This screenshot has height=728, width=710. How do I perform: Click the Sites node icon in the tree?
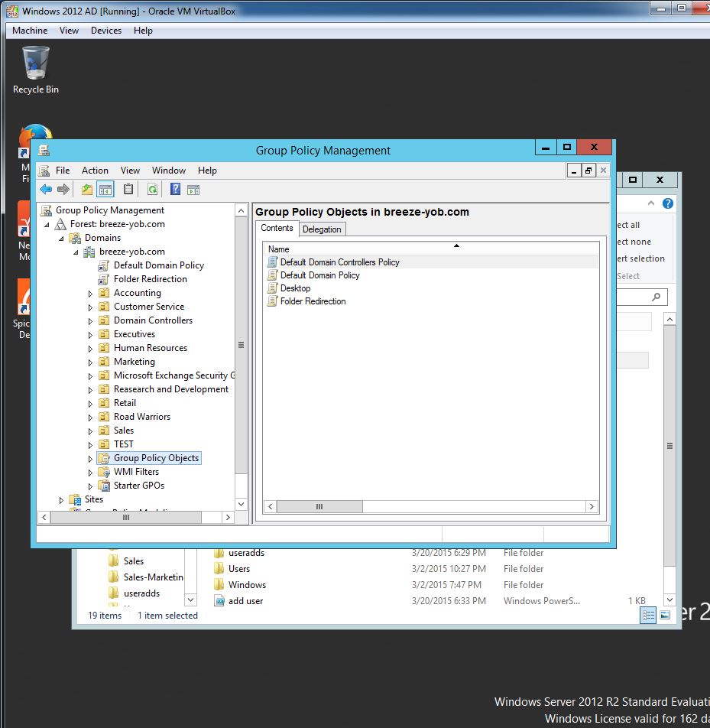(75, 499)
